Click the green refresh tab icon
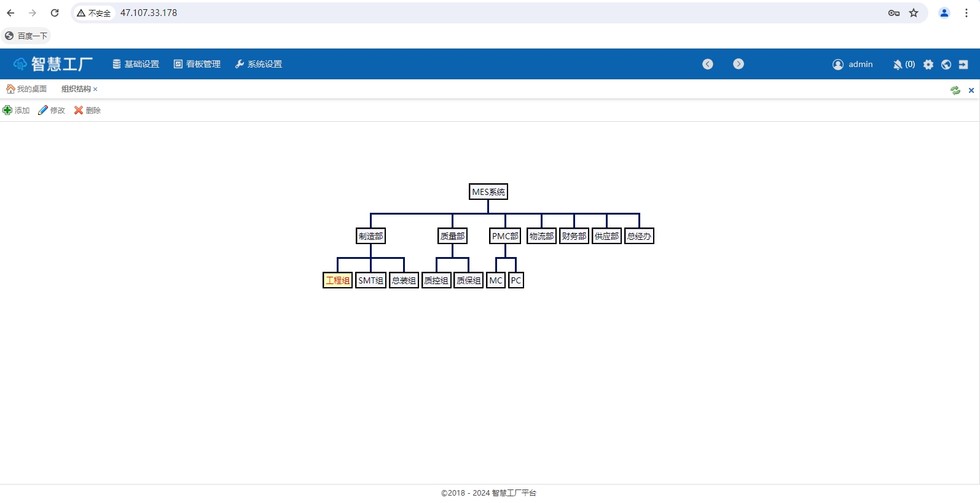The image size is (980, 503). pyautogui.click(x=955, y=90)
